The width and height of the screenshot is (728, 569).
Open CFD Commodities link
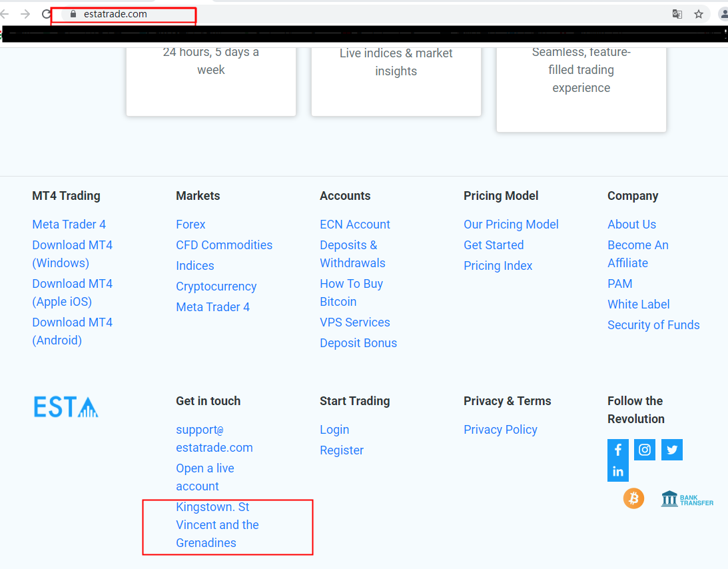224,245
